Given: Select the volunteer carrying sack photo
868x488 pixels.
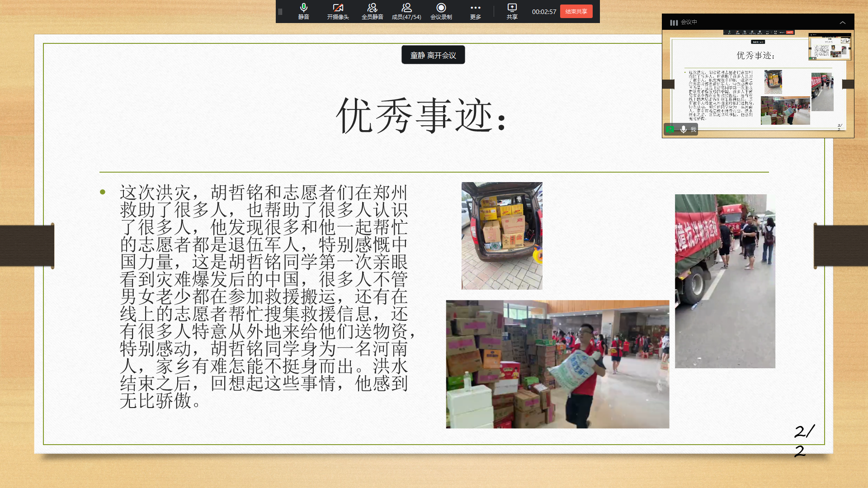Looking at the screenshot, I should pyautogui.click(x=557, y=364).
